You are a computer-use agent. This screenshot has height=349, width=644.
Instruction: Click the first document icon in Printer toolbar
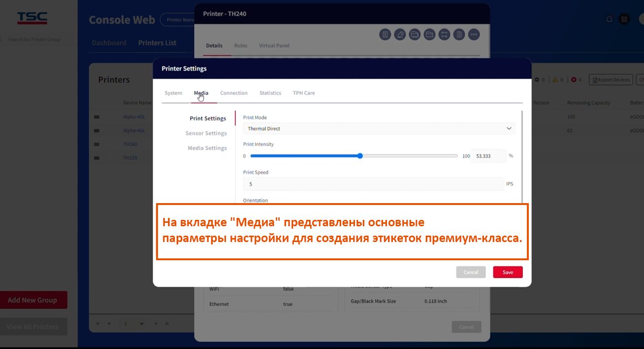pos(385,35)
